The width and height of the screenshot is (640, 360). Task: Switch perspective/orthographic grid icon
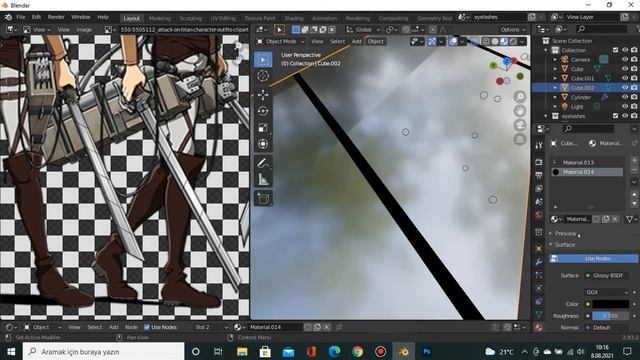pos(520,140)
